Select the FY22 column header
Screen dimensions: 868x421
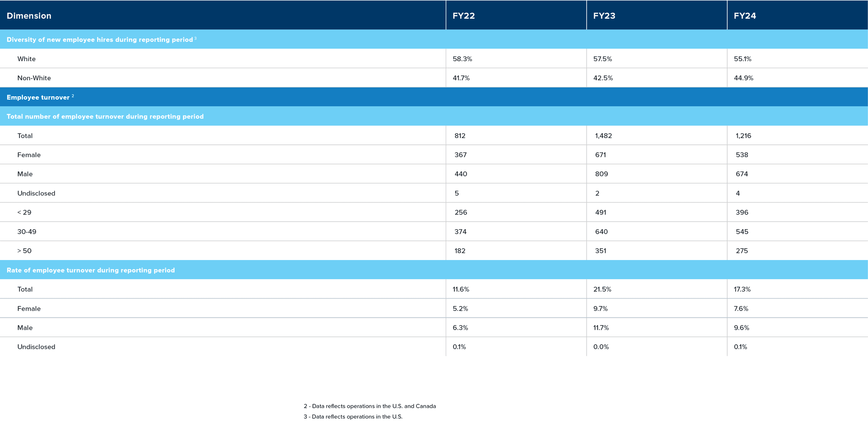[464, 16]
